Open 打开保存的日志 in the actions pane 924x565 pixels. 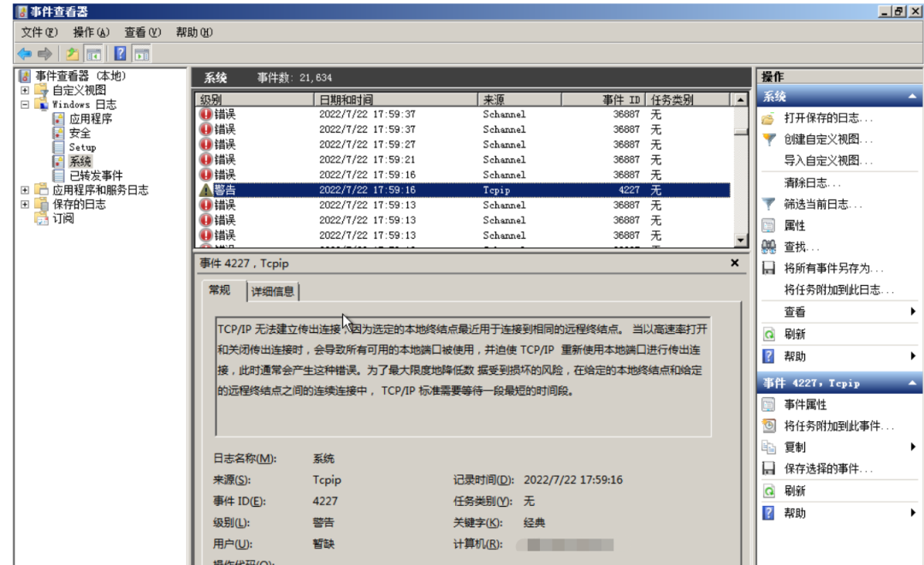[x=828, y=118]
